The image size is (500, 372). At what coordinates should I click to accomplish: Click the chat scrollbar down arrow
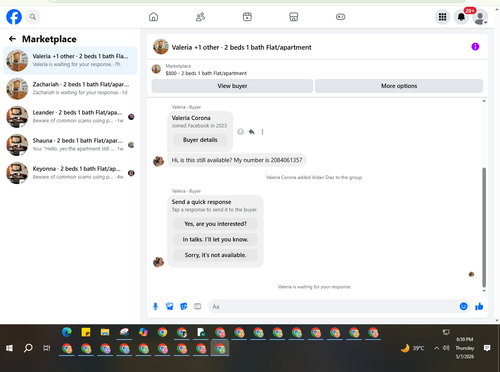point(484,291)
